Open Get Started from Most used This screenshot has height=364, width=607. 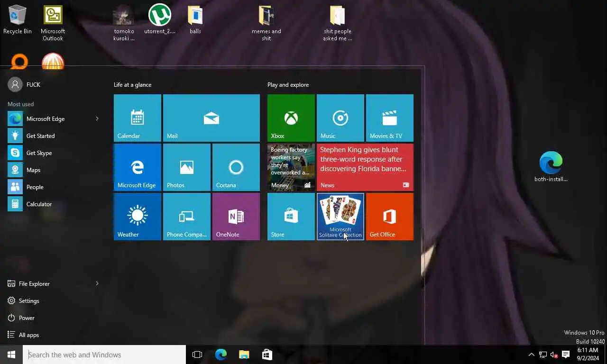[53, 136]
